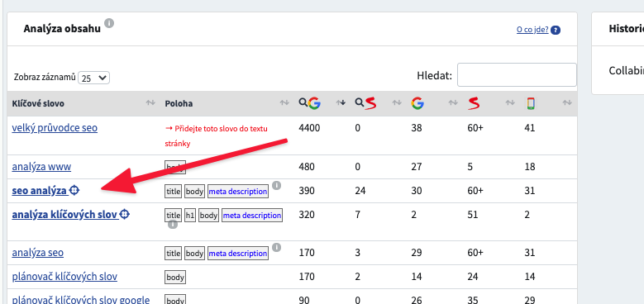Click the blue meta description tag in seo analýza row
Viewport: 644px width, 304px height.
click(238, 192)
